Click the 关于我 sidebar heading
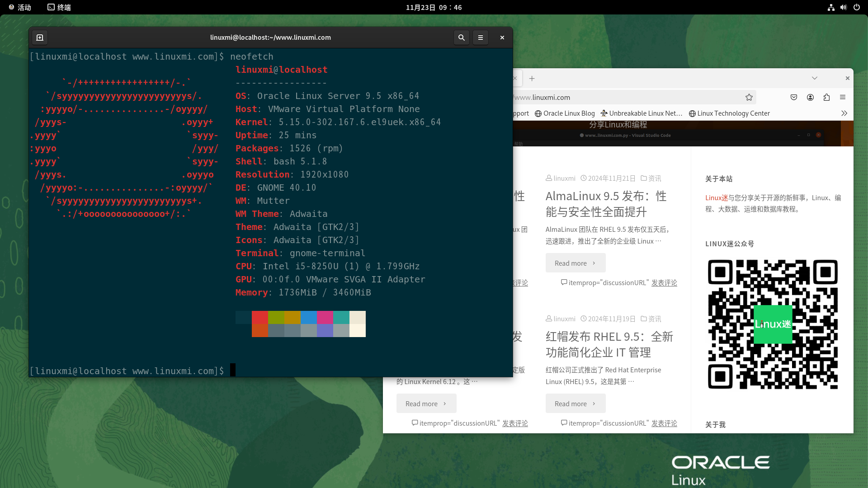 click(715, 425)
